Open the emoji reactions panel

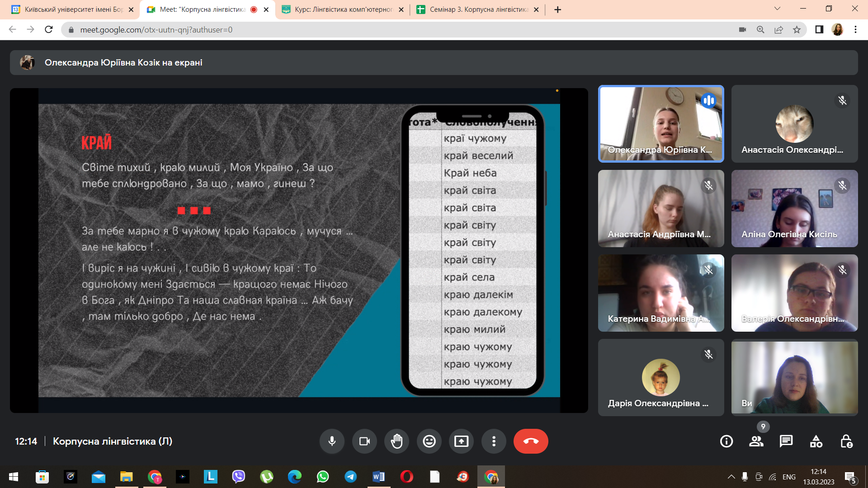click(x=429, y=441)
